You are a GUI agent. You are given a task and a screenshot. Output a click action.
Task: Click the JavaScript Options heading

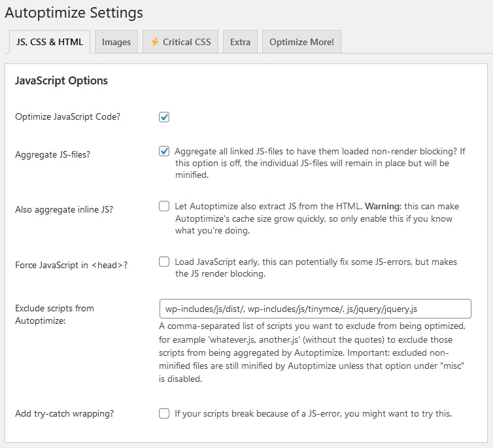61,80
